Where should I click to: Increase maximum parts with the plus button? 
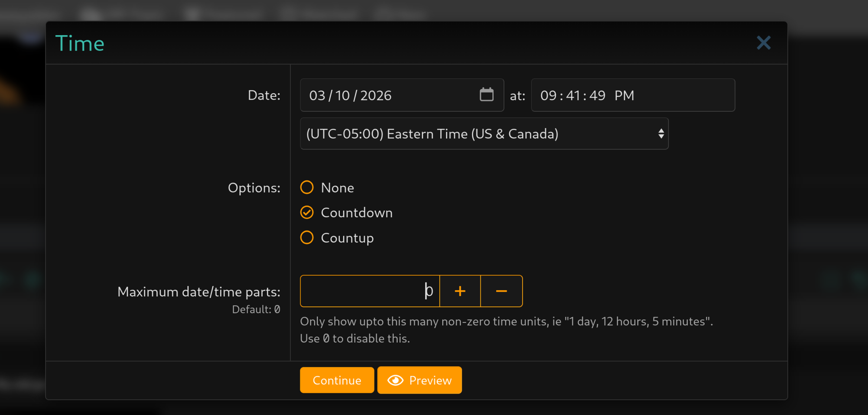(x=460, y=291)
